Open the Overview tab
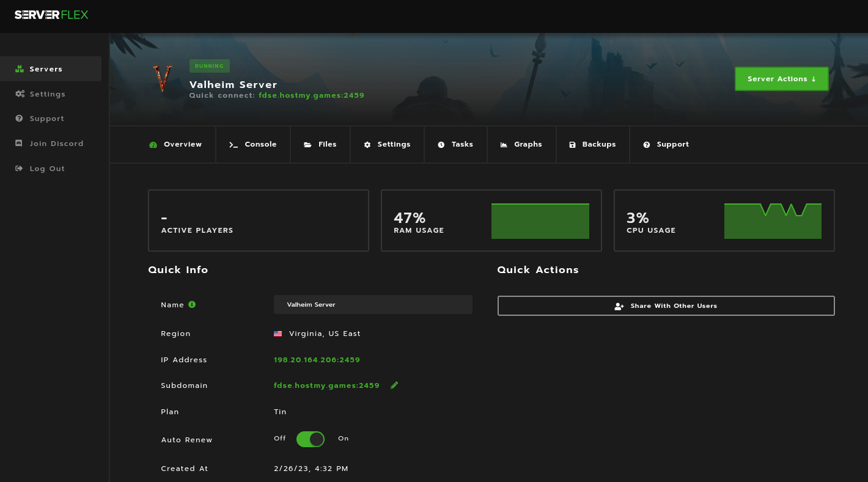 [175, 145]
